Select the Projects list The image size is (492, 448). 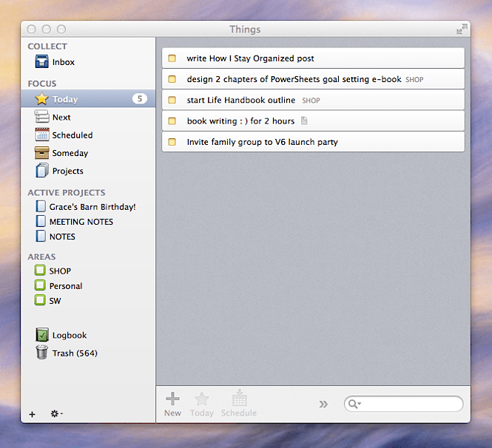coord(89,171)
